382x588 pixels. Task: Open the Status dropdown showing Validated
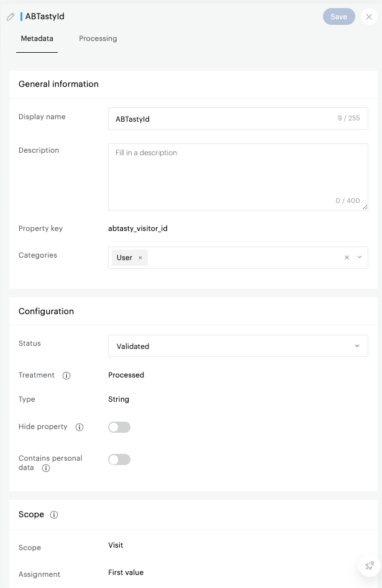click(x=238, y=346)
